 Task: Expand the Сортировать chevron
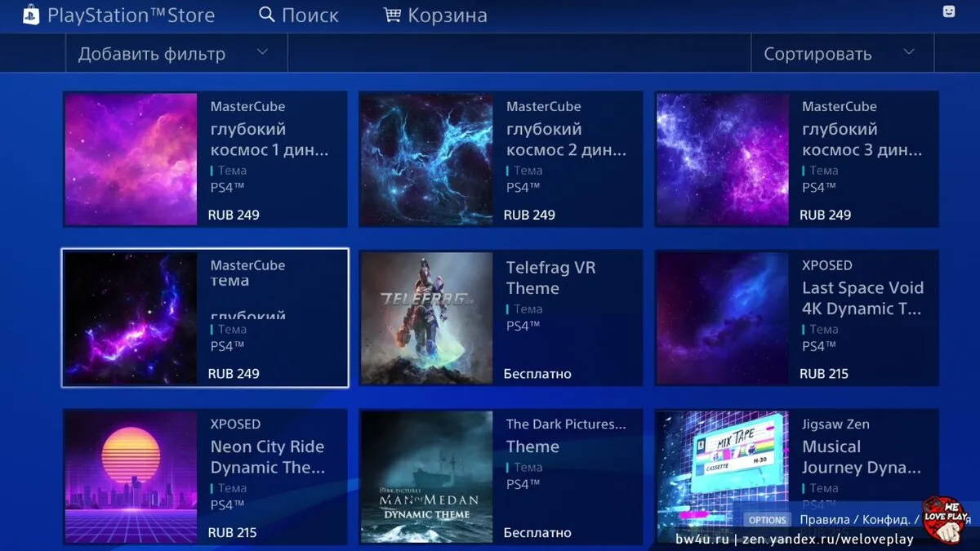pyautogui.click(x=909, y=51)
